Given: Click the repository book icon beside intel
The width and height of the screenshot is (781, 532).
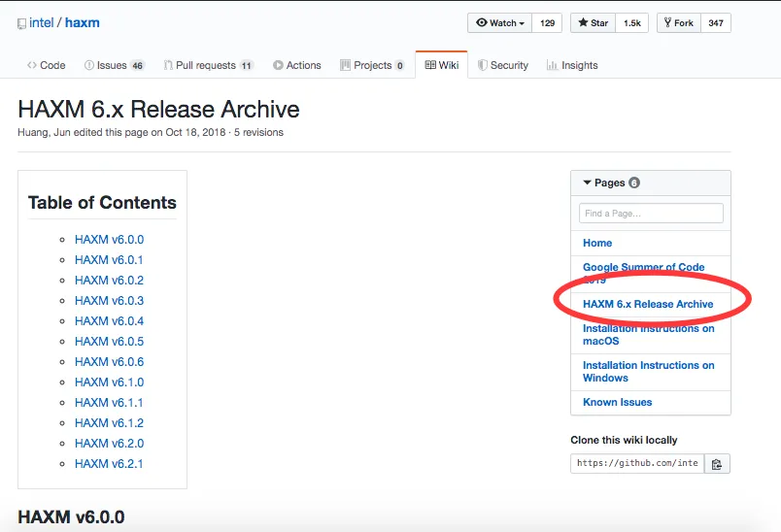Looking at the screenshot, I should tap(21, 23).
